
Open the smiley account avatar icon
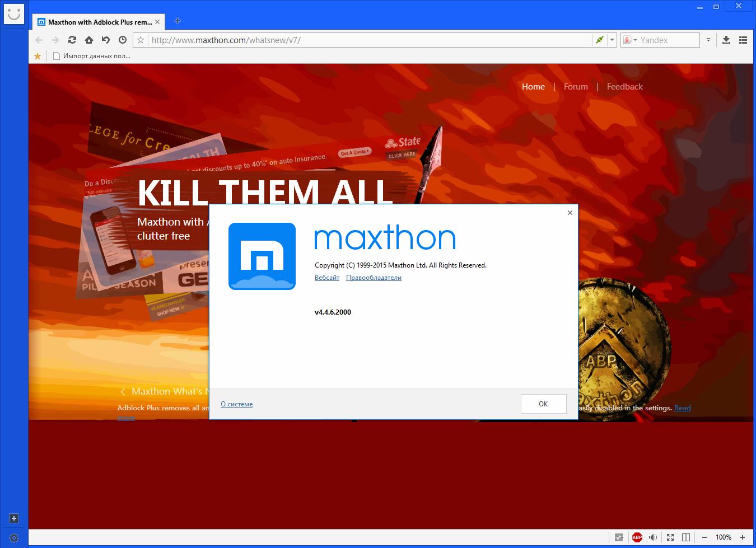click(x=14, y=13)
